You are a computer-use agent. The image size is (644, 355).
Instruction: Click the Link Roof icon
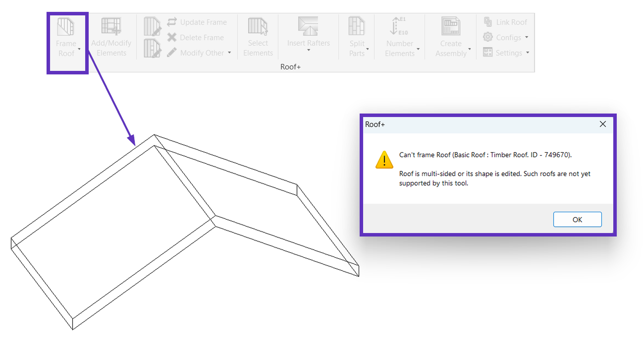point(488,22)
